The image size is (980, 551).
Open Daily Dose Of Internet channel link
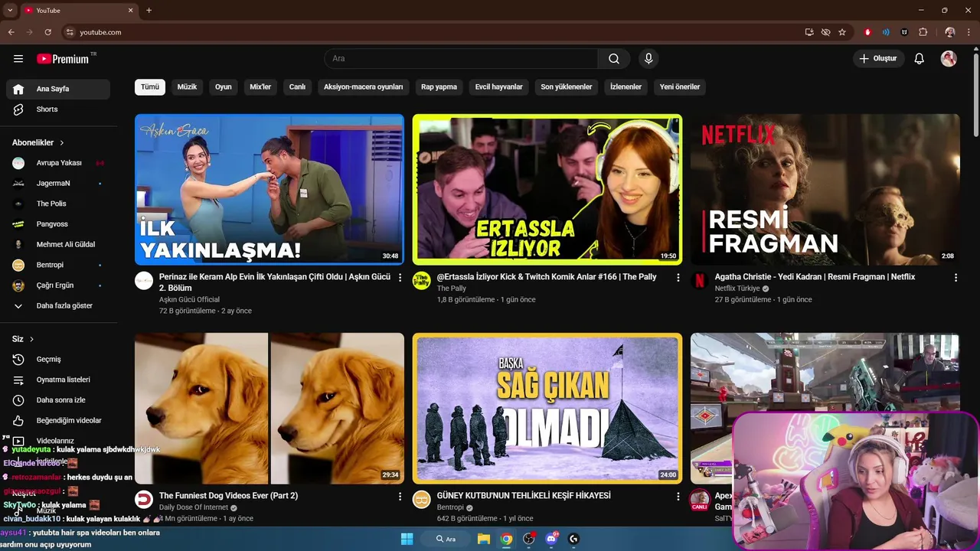pyautogui.click(x=194, y=507)
